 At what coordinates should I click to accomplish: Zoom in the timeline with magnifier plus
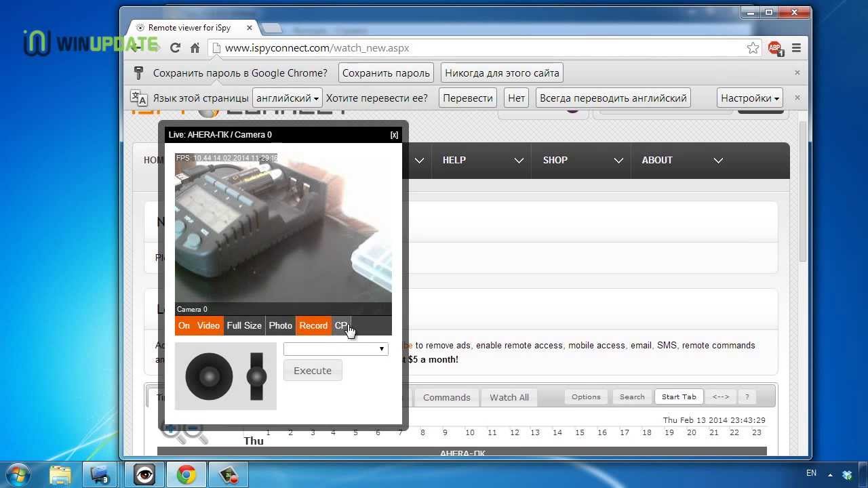pos(172,431)
